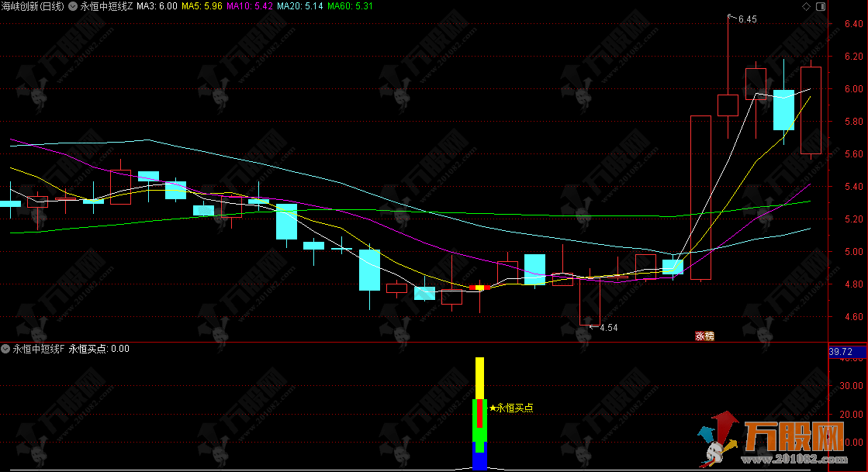868x472 pixels.
Task: Click the yellow top of the buy-signal bar
Action: point(480,378)
